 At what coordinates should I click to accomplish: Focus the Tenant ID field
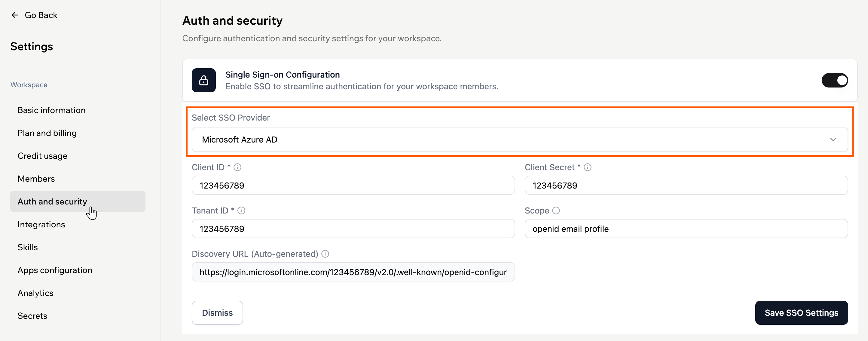click(353, 229)
